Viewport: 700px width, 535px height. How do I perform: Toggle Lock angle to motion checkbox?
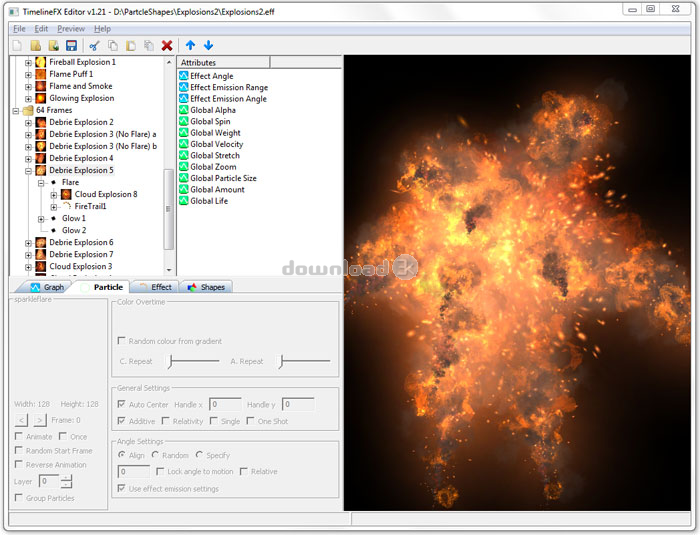click(x=160, y=471)
